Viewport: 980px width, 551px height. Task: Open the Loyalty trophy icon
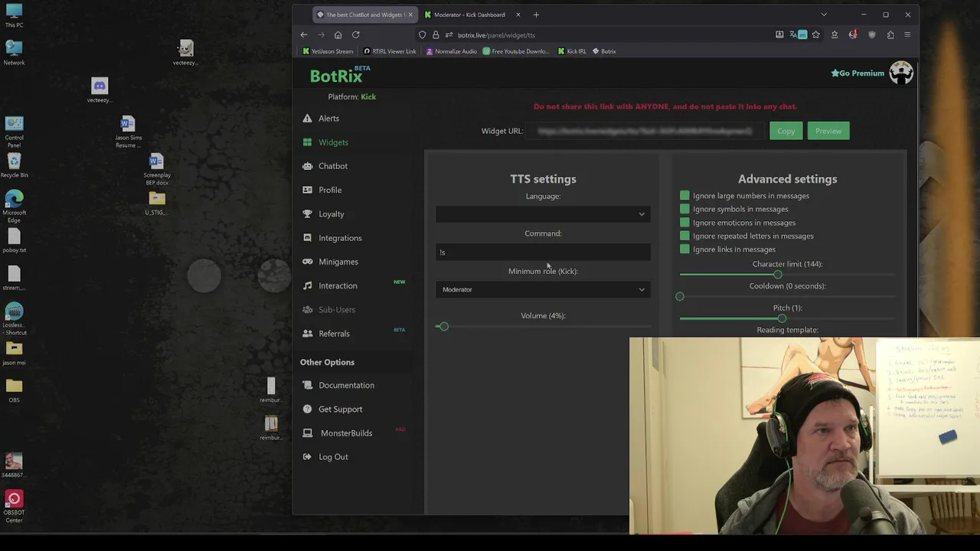point(307,214)
